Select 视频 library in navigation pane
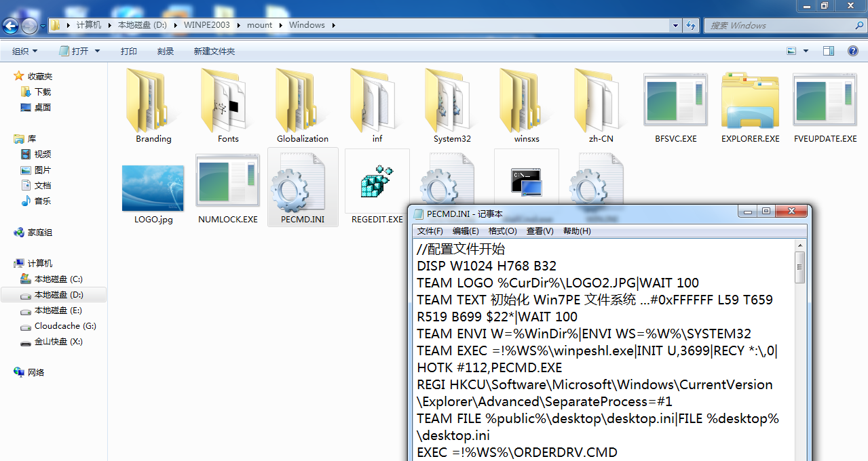868x461 pixels. pyautogui.click(x=43, y=154)
